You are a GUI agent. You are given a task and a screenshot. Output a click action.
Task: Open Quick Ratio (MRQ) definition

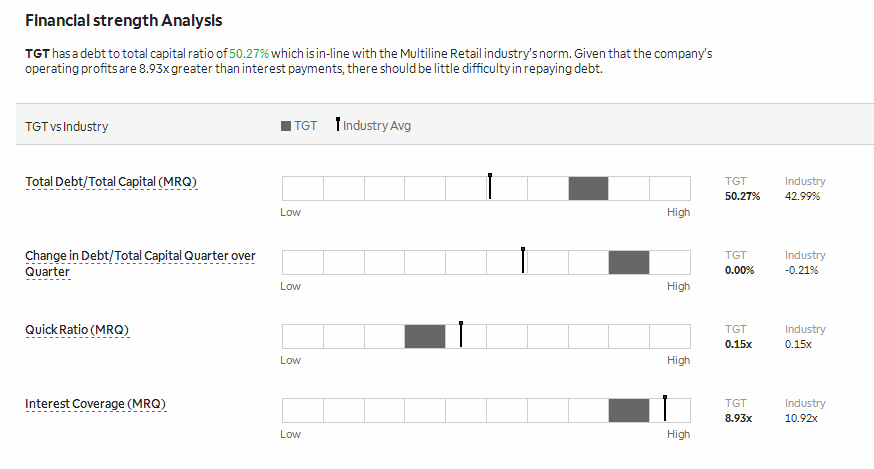click(77, 330)
